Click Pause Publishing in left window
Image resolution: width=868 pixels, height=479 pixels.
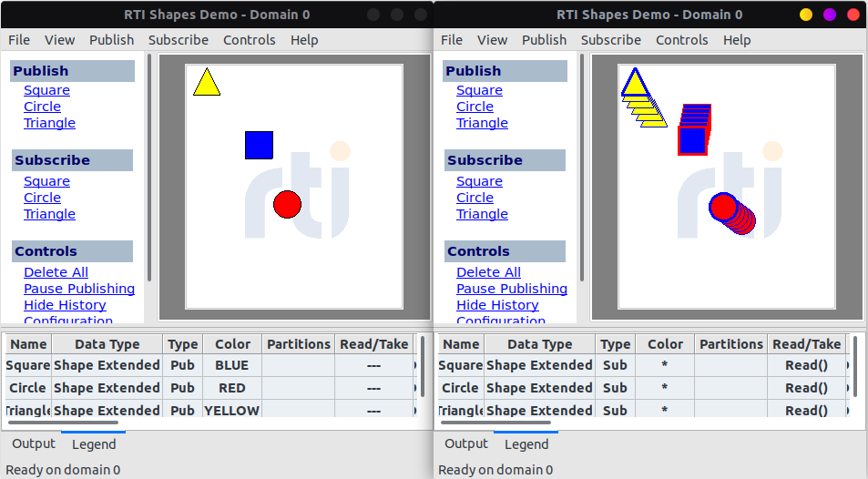point(79,289)
